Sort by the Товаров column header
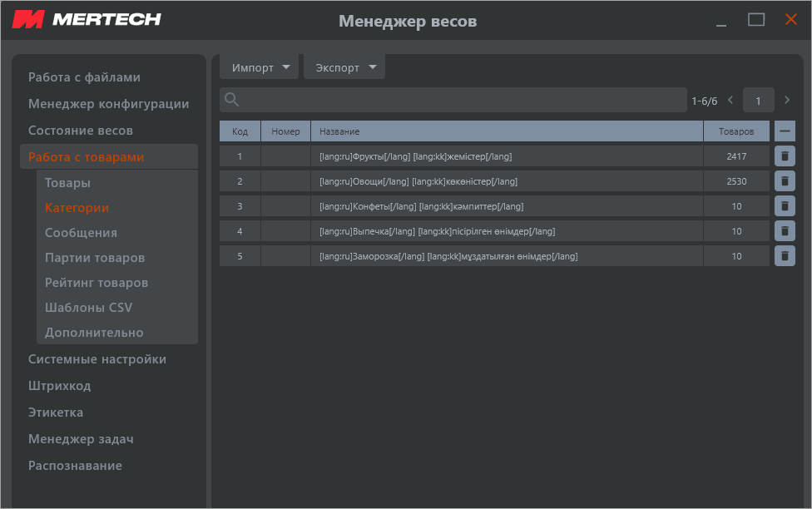 (736, 131)
